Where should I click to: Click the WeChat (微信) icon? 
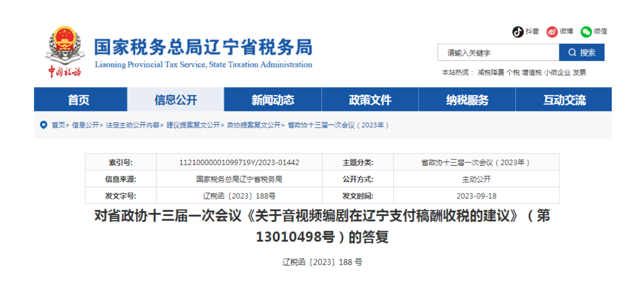[x=586, y=32]
